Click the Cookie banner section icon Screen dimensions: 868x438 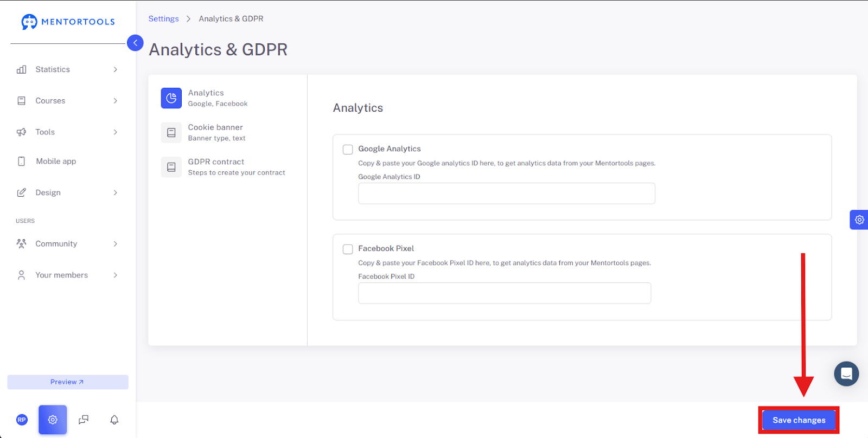(171, 133)
